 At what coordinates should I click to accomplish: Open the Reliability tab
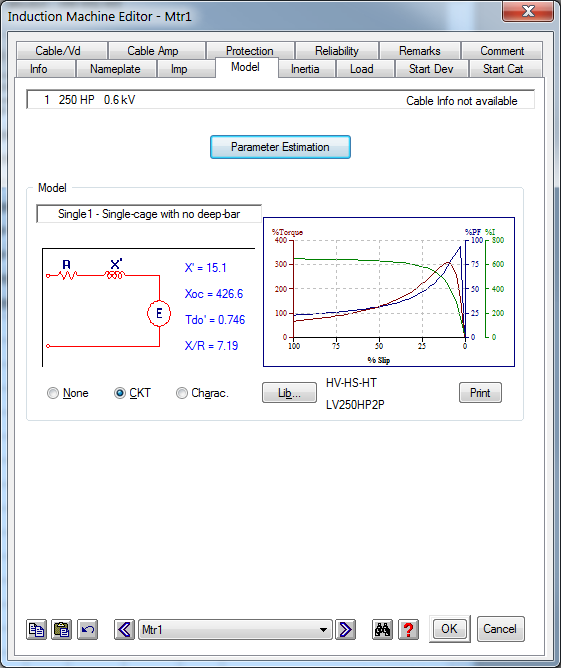pyautogui.click(x=337, y=51)
